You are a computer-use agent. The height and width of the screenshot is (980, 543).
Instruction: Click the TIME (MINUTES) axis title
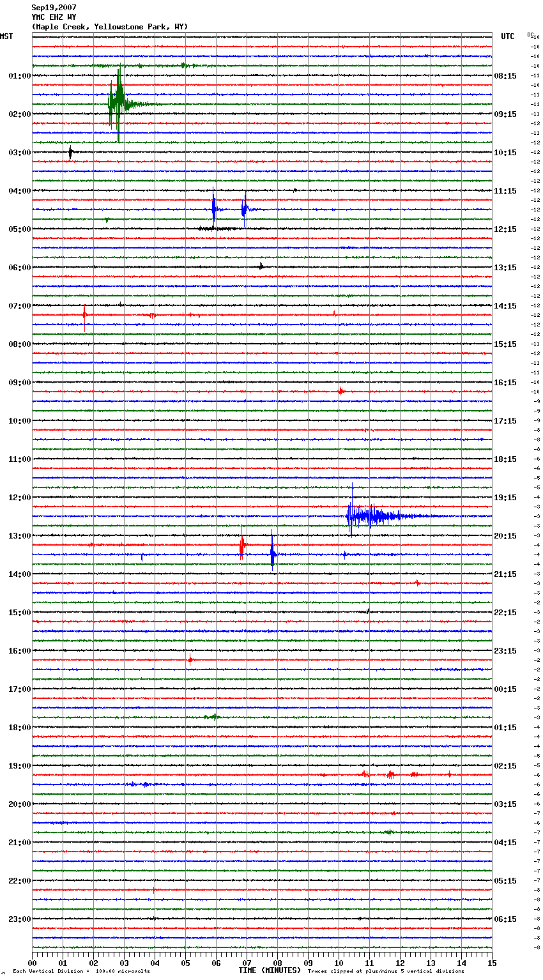coord(270,970)
